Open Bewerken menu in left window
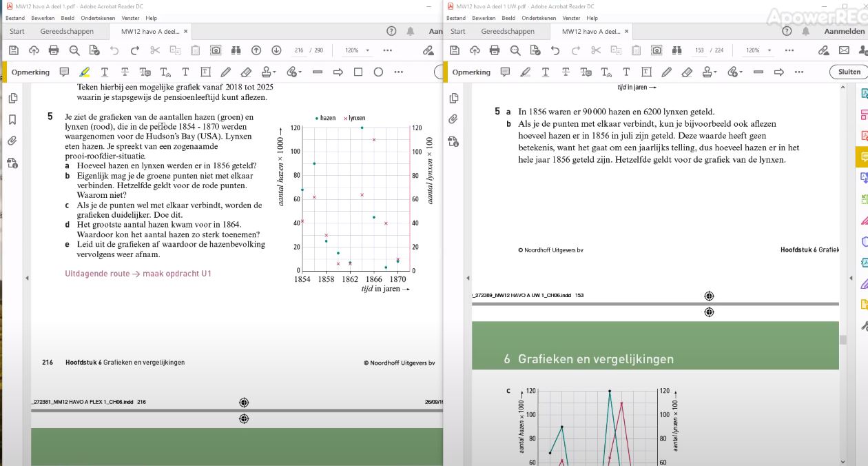Screen dimensions: 868x466 [43, 18]
